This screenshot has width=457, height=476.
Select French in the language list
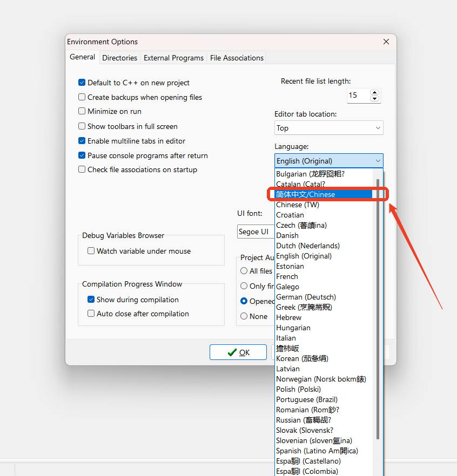click(324, 276)
